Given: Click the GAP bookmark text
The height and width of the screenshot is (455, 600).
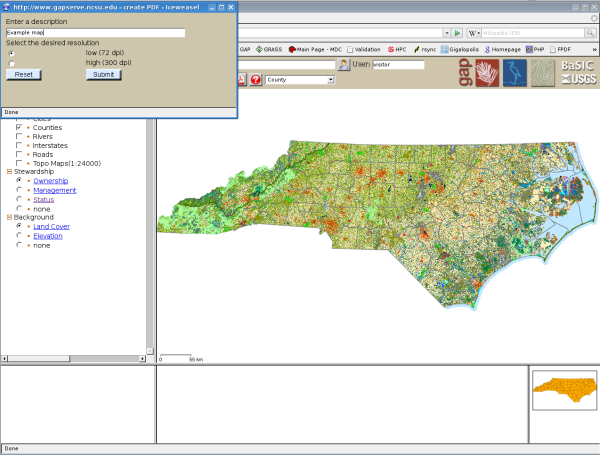Looking at the screenshot, I should coord(245,49).
